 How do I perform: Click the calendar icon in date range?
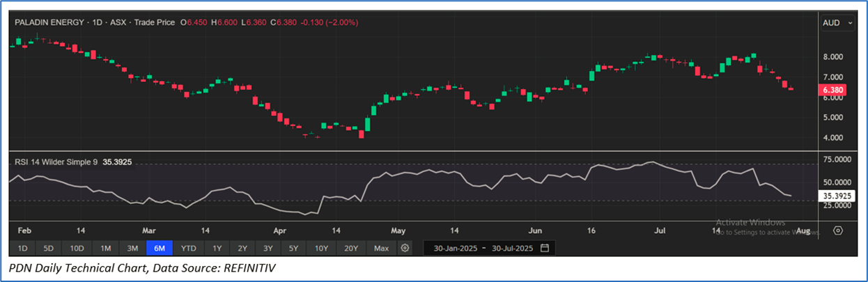545,248
